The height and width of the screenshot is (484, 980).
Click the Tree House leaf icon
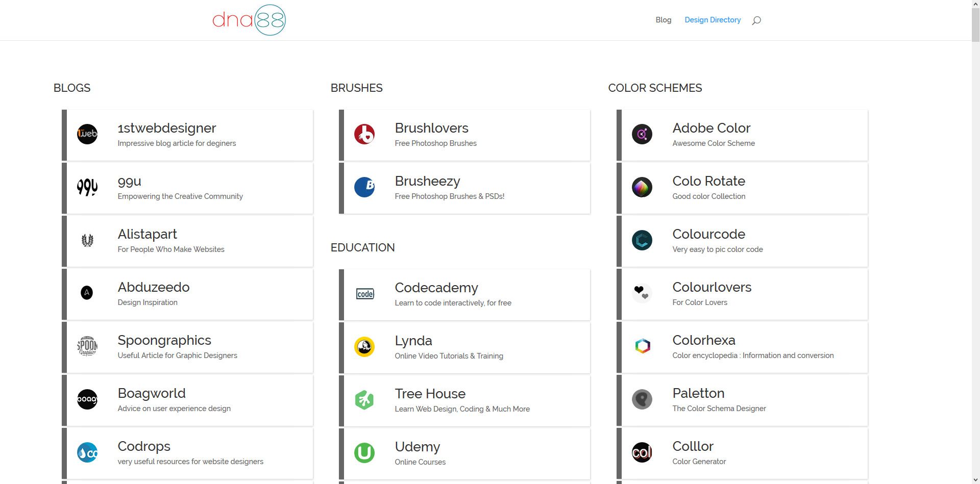coord(364,399)
